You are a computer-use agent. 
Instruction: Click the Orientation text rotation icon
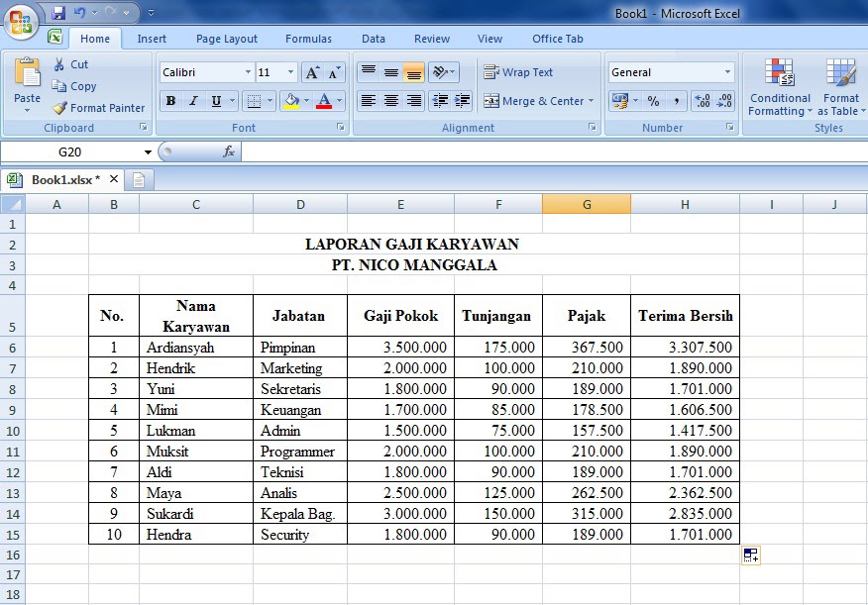coord(440,72)
